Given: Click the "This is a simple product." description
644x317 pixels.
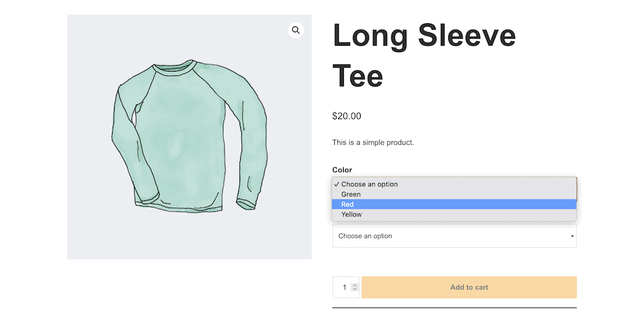Looking at the screenshot, I should [x=373, y=142].
